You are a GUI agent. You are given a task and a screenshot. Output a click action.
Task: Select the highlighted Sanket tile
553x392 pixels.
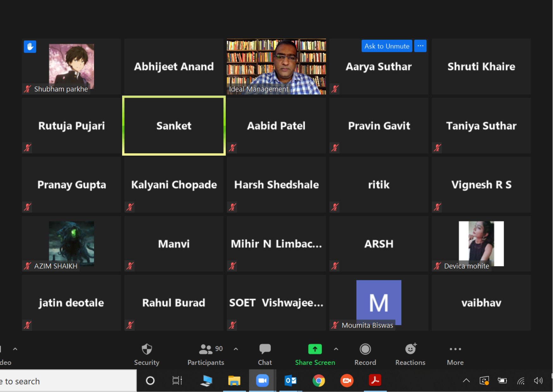click(x=174, y=126)
